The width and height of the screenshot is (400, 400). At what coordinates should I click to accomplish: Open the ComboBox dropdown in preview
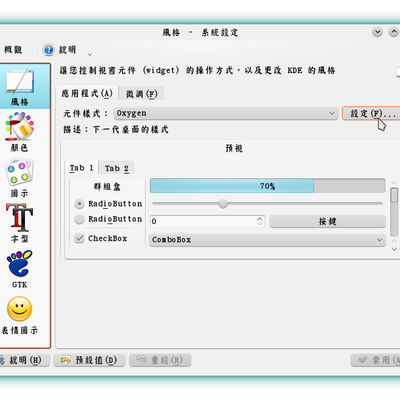coord(267,240)
